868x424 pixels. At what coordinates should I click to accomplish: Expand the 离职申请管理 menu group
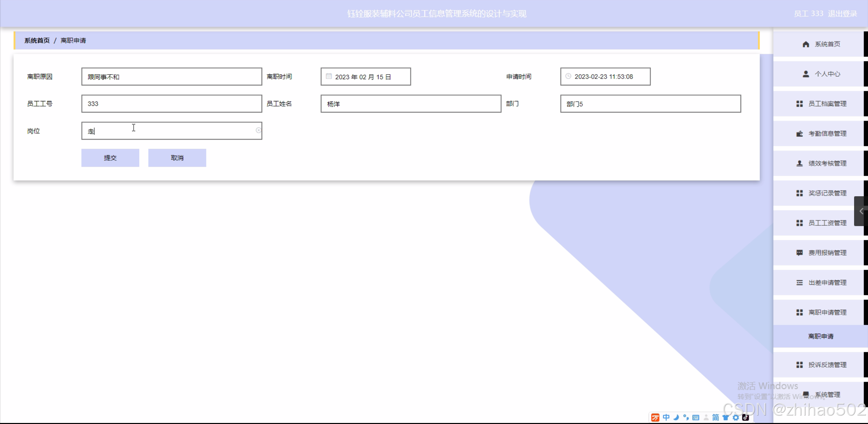point(827,312)
